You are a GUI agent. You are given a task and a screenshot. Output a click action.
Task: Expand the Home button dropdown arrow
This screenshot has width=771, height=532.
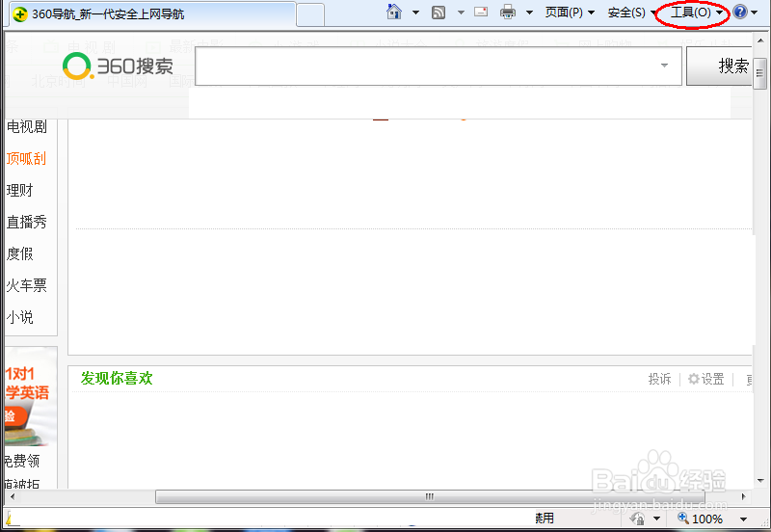[x=415, y=13]
